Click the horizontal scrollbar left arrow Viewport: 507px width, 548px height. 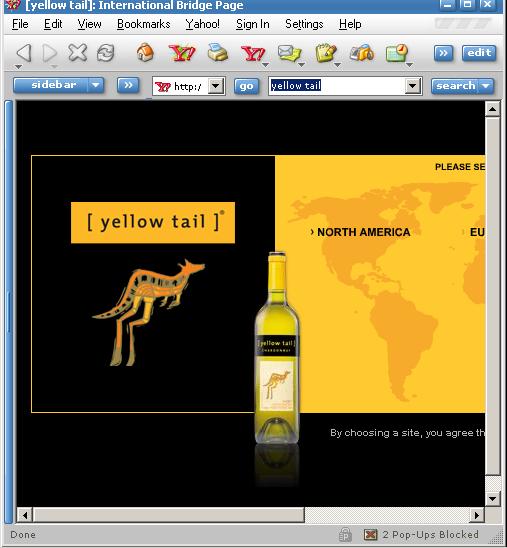tap(24, 515)
